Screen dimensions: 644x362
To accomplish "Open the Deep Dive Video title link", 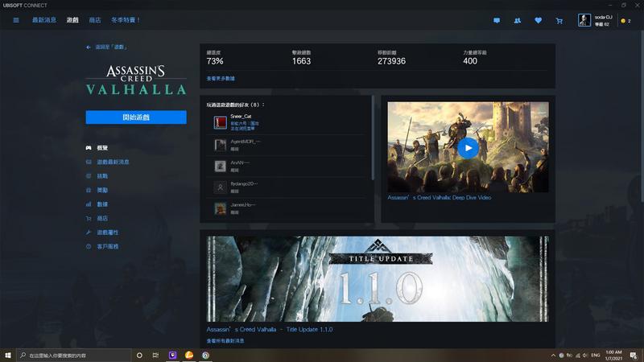I will 439,197.
